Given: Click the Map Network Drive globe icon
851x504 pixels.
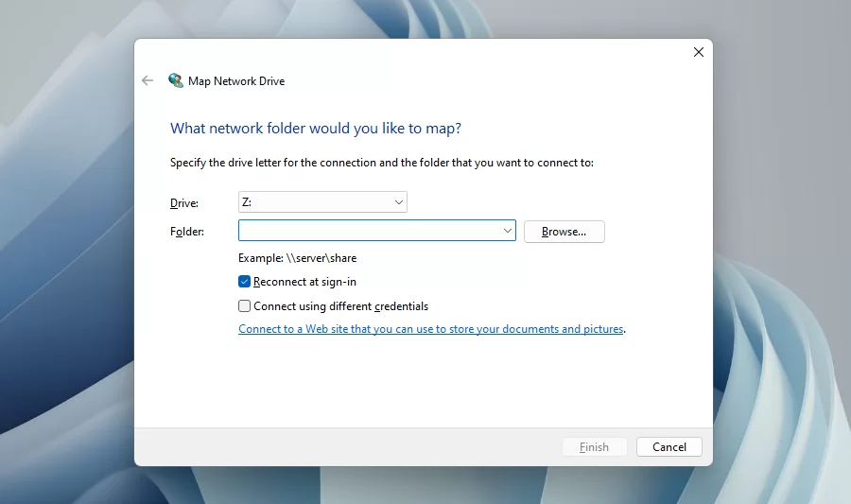Looking at the screenshot, I should 175,80.
